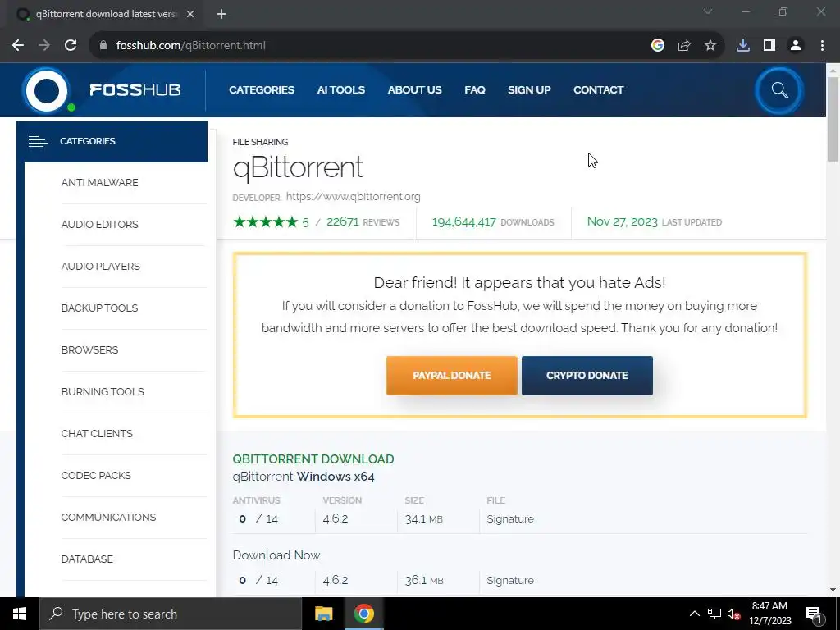Open ABOUT US in navigation

point(414,90)
